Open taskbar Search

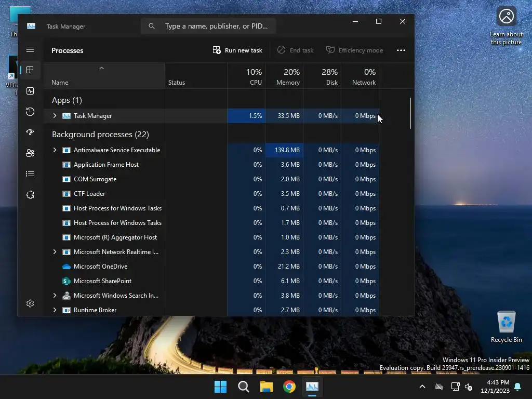pos(243,387)
